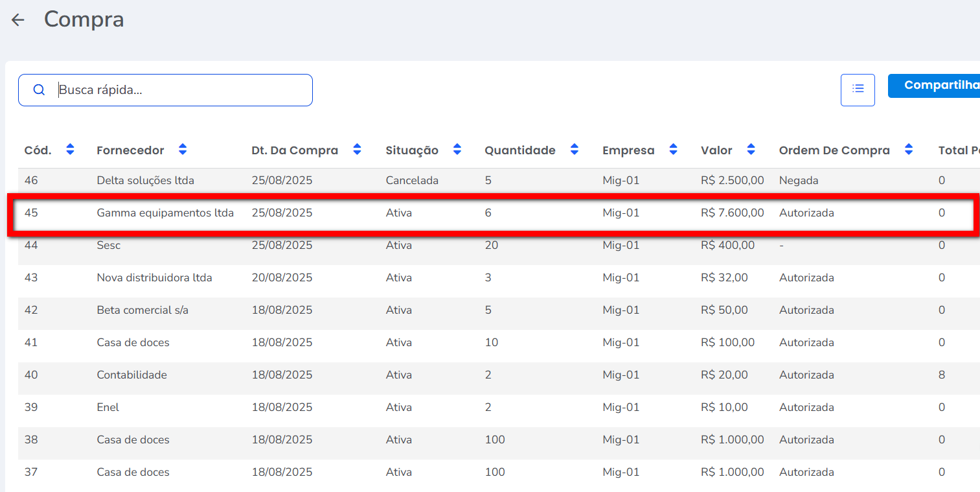Viewport: 980px width, 492px height.
Task: Click the back arrow beside Compra
Action: 17,20
